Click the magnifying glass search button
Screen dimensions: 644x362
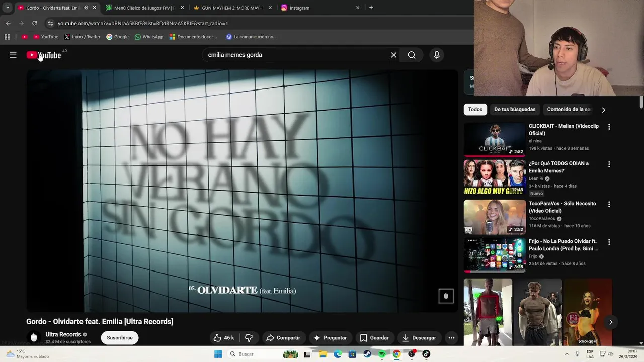click(x=412, y=55)
